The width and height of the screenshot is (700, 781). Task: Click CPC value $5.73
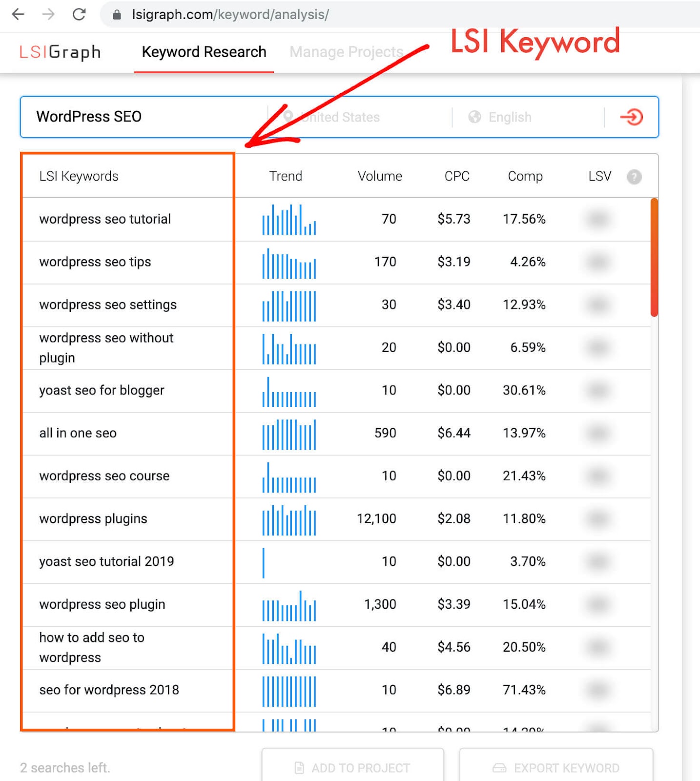coord(454,219)
